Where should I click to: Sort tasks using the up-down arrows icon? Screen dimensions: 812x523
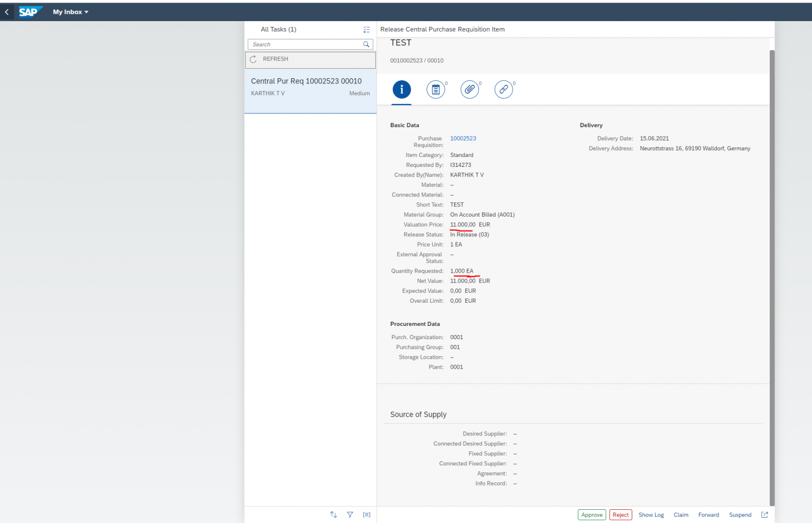click(333, 514)
